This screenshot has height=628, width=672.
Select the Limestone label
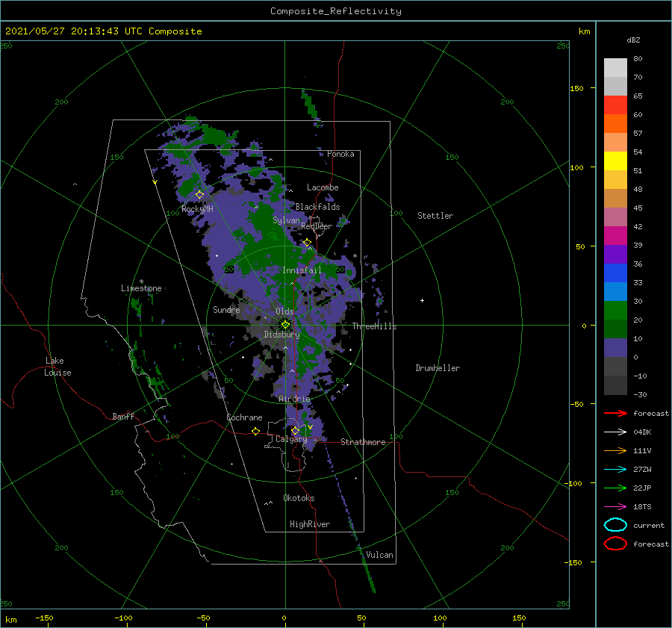click(x=141, y=288)
